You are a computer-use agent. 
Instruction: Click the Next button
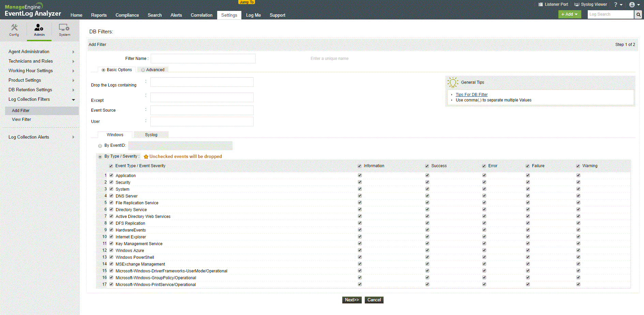[x=352, y=300]
